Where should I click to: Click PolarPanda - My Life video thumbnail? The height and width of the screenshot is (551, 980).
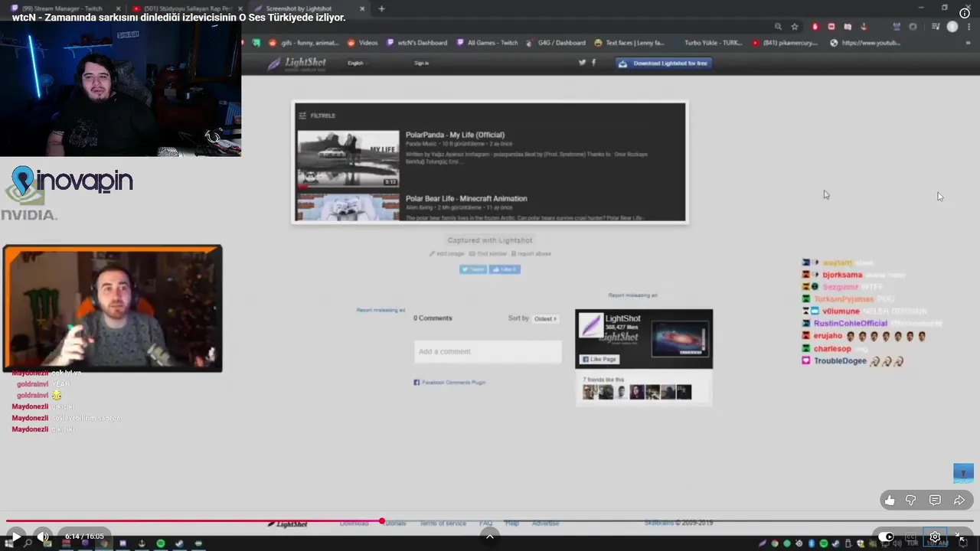(348, 158)
